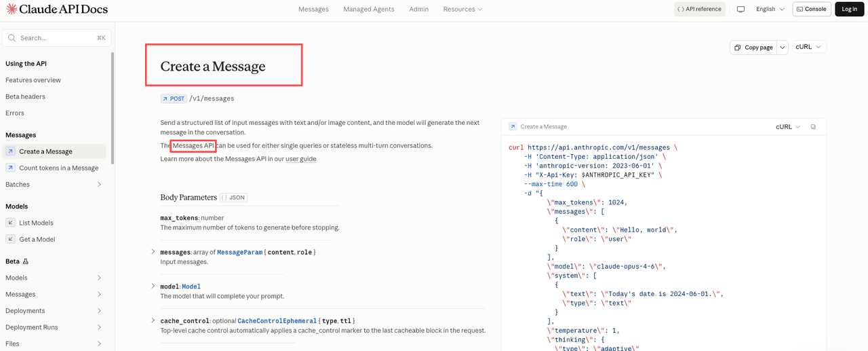Click the Beta sidebar heading

(12, 261)
